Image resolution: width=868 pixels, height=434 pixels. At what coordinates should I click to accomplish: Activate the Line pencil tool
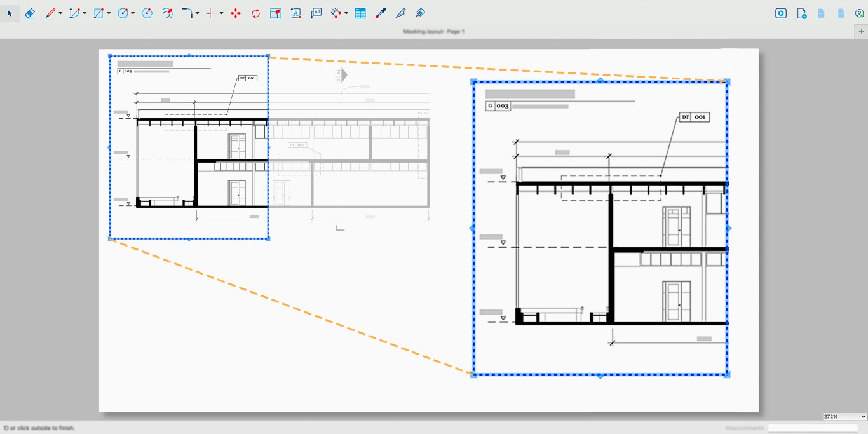(50, 13)
